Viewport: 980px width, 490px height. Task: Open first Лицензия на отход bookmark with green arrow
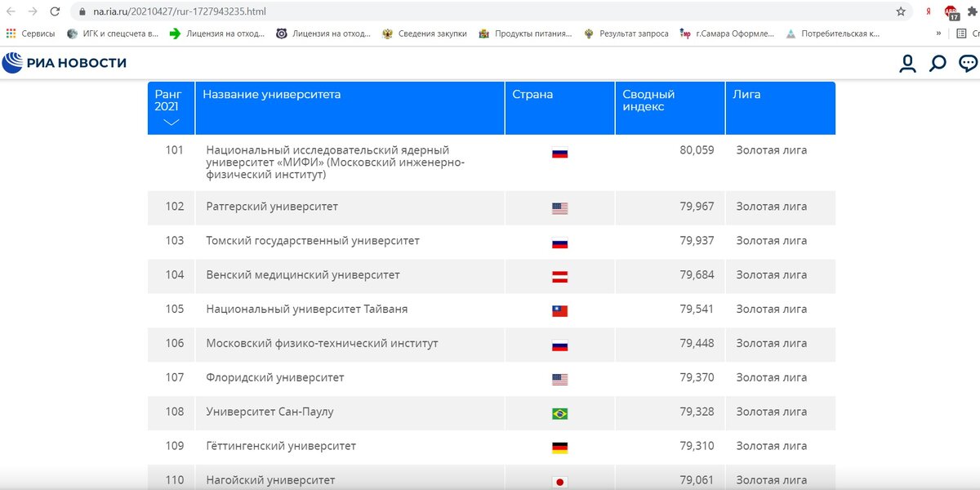click(x=216, y=33)
